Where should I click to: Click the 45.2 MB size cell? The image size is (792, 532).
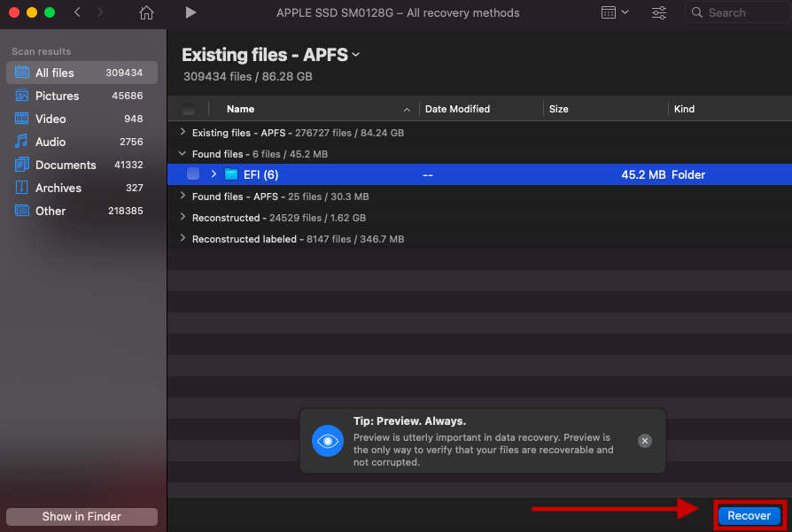tap(643, 174)
